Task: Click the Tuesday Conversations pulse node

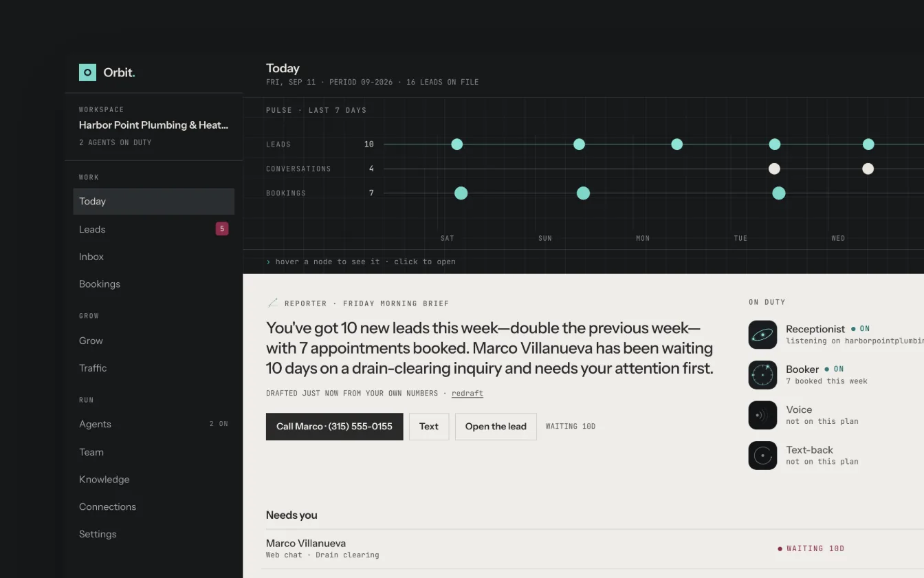Action: point(774,169)
